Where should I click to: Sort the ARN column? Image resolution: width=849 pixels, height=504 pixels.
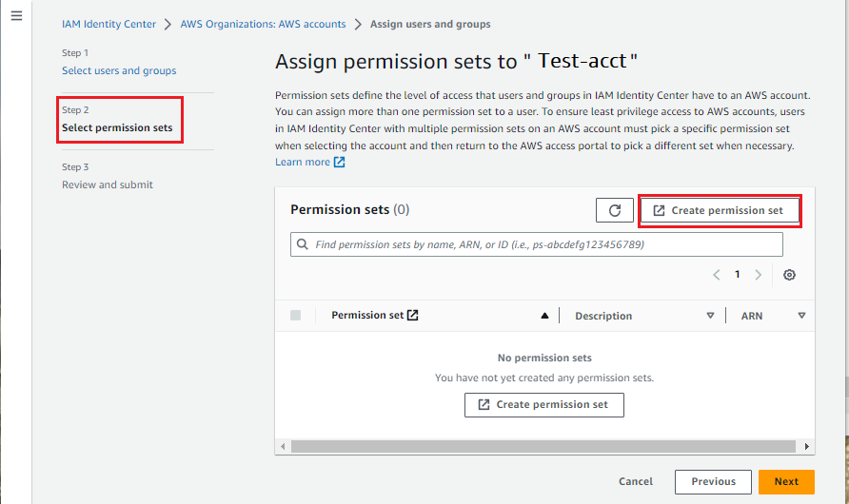click(802, 316)
